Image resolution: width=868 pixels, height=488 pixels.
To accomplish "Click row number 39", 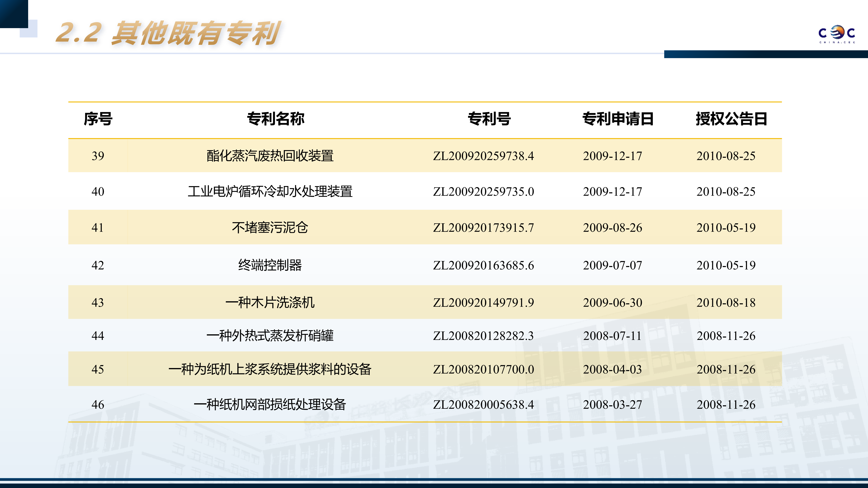I will point(98,156).
